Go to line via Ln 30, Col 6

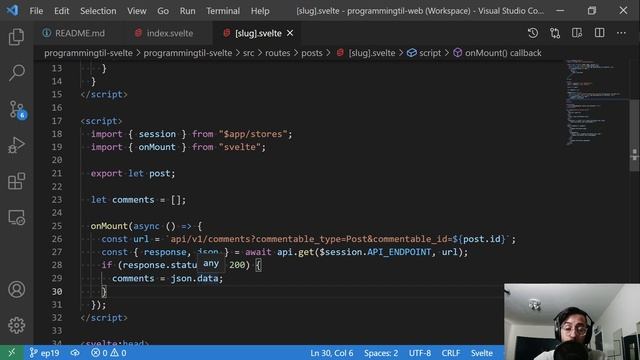tap(331, 353)
